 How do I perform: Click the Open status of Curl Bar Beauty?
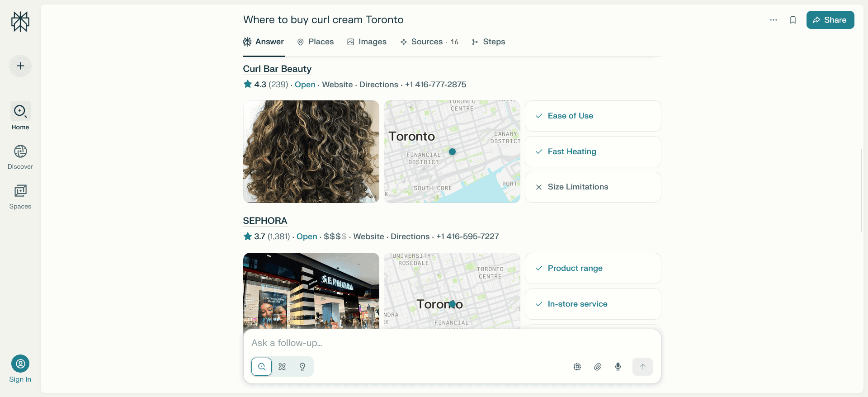(305, 85)
